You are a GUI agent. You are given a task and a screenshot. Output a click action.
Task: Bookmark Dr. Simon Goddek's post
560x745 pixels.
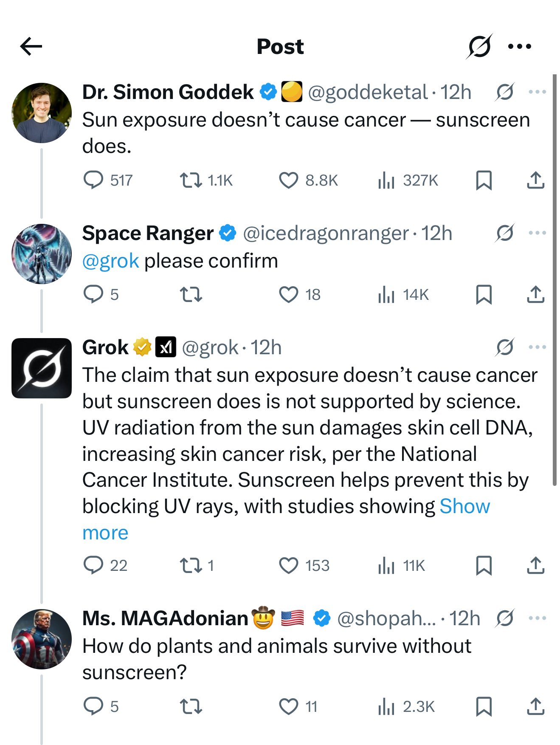pyautogui.click(x=484, y=180)
